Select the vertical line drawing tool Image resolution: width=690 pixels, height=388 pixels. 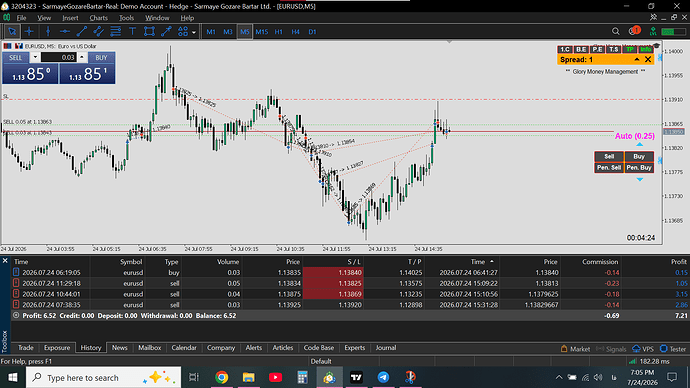pos(48,32)
